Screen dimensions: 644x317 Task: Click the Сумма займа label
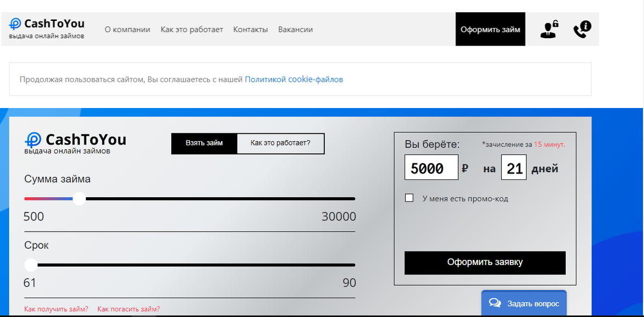pos(57,179)
